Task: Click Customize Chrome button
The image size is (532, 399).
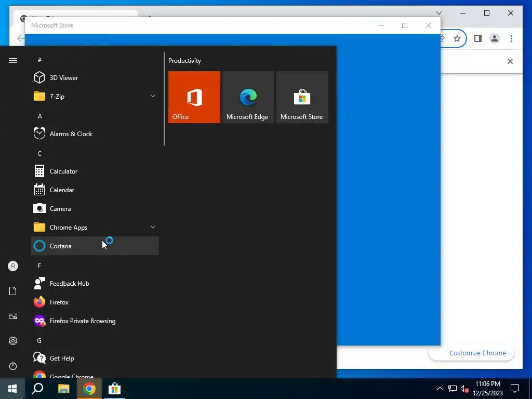Action: click(x=472, y=353)
